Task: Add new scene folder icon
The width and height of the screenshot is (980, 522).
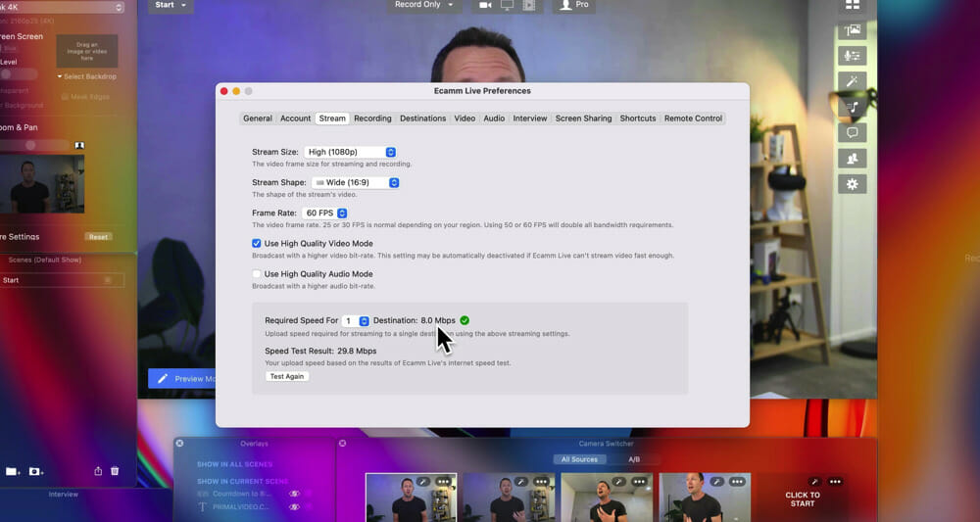Action: (13, 471)
